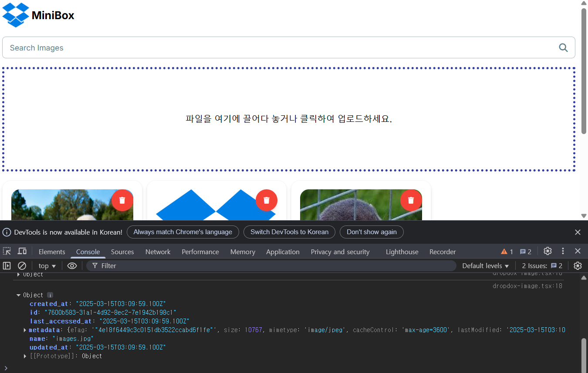Click the MiniBox title text
This screenshot has height=373, width=588.
[53, 16]
